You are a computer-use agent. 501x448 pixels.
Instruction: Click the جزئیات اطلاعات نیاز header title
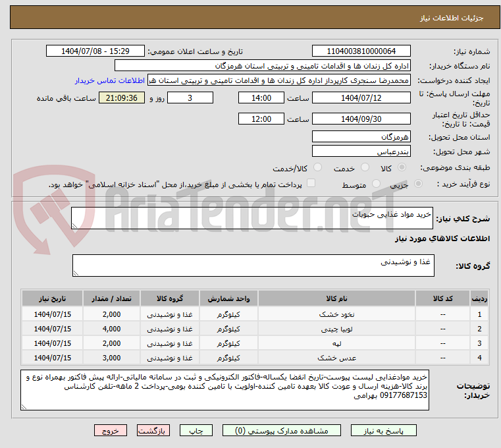452,18
